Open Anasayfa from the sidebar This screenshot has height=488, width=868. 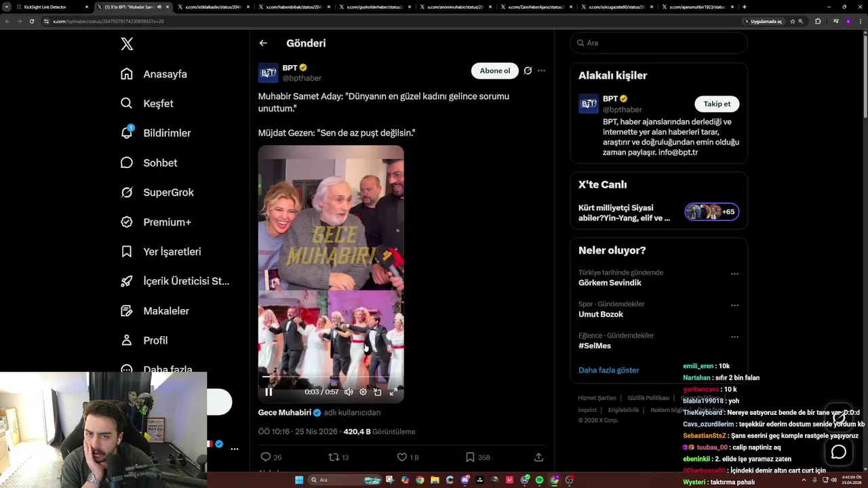[x=154, y=74]
